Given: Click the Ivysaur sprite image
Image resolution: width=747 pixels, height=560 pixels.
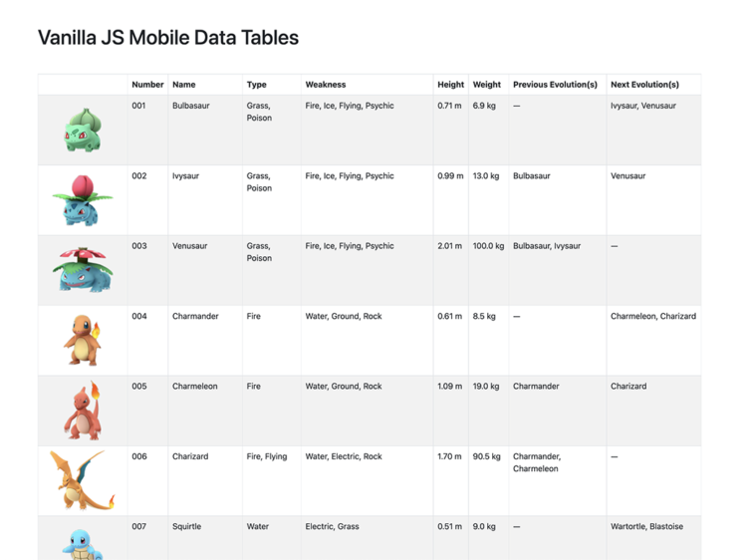Looking at the screenshot, I should click(83, 200).
